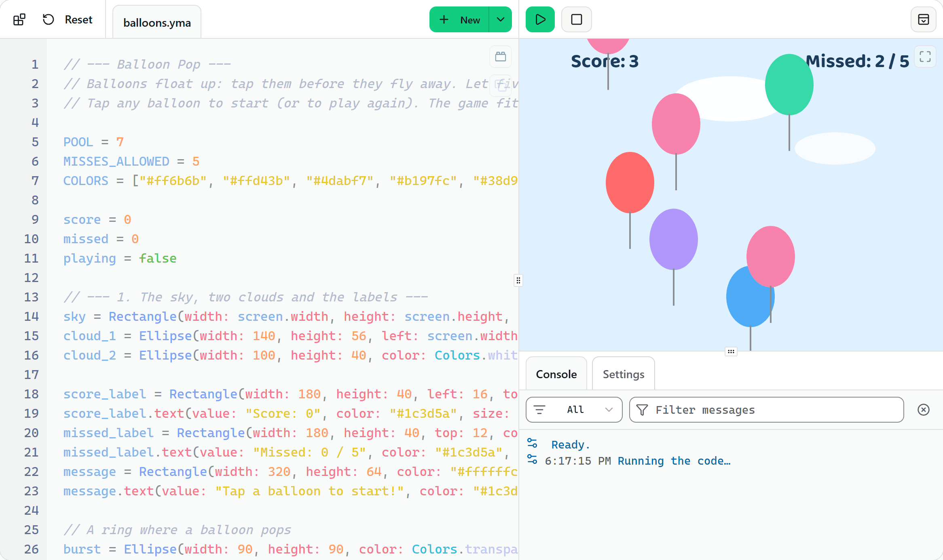
Task: Create a new file with New button
Action: [459, 19]
